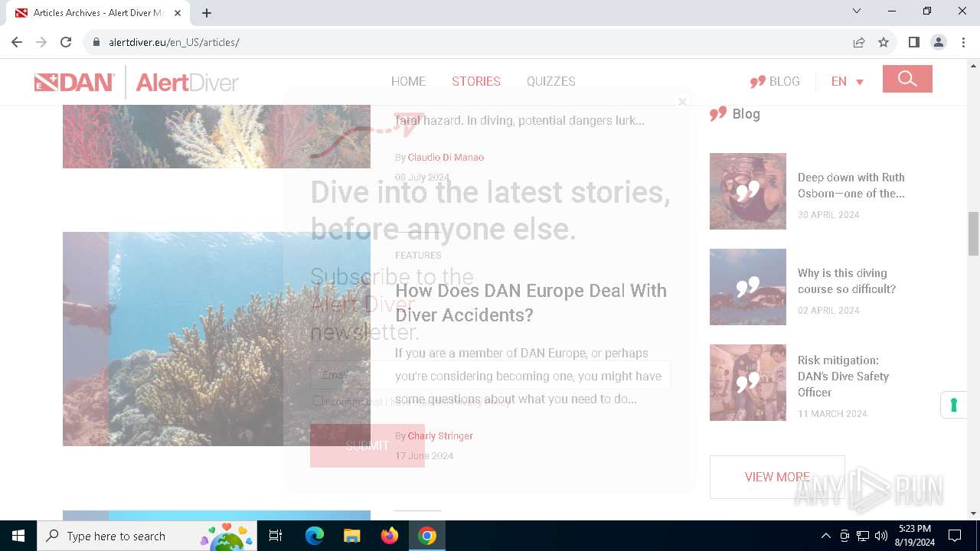Open the site search magnifier button

click(x=907, y=79)
